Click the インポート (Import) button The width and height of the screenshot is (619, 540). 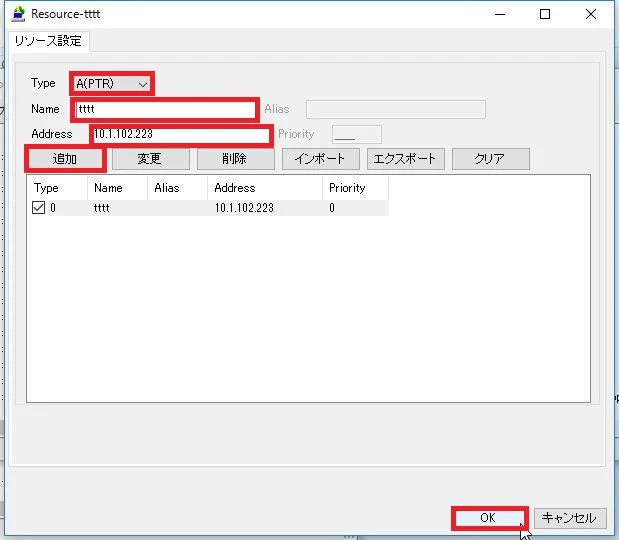(x=321, y=159)
